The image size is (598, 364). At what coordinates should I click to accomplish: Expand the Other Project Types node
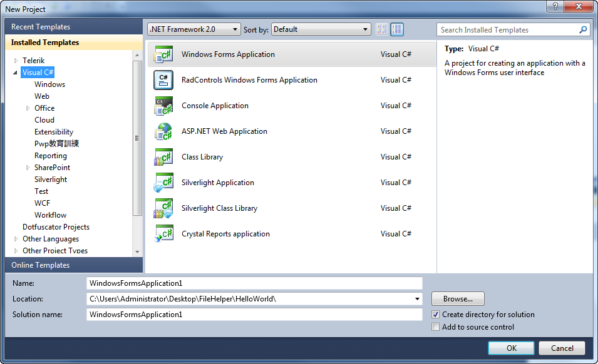pos(16,251)
